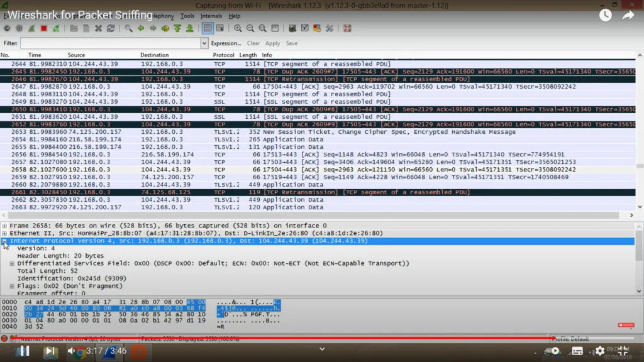Click Apply filter button

(272, 43)
